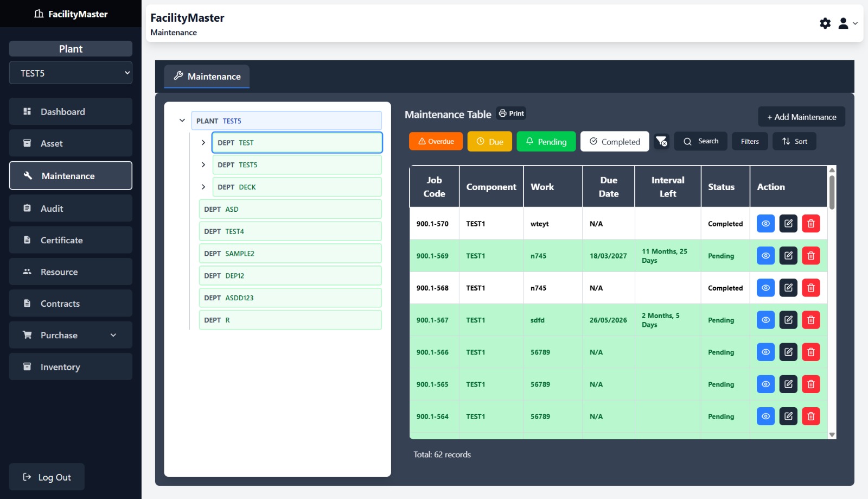868x499 pixels.
Task: Toggle the Completed status filter
Action: (615, 142)
